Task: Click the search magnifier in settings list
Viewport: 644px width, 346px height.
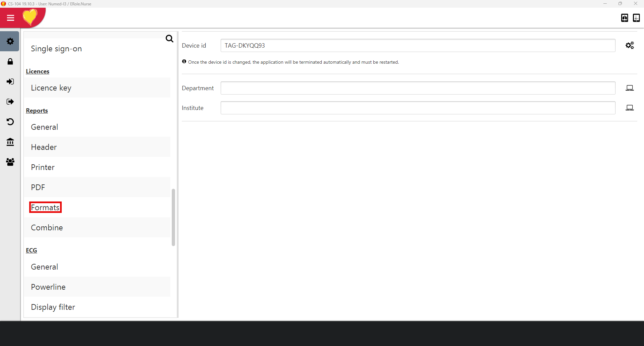Action: click(169, 39)
